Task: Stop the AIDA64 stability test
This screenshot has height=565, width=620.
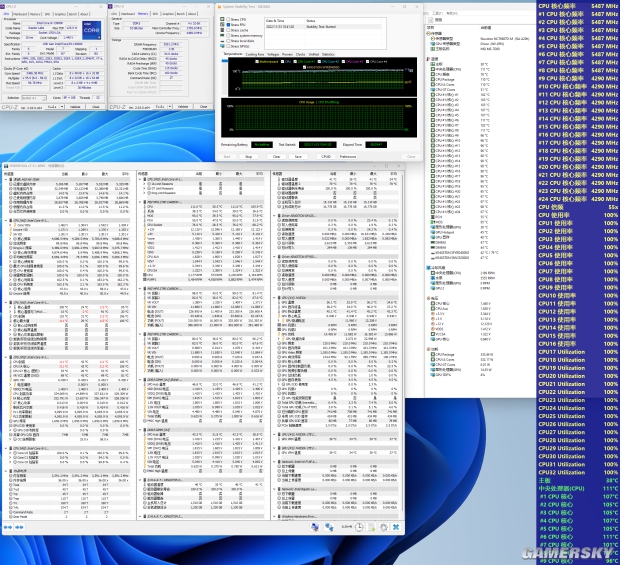Action: (248, 157)
